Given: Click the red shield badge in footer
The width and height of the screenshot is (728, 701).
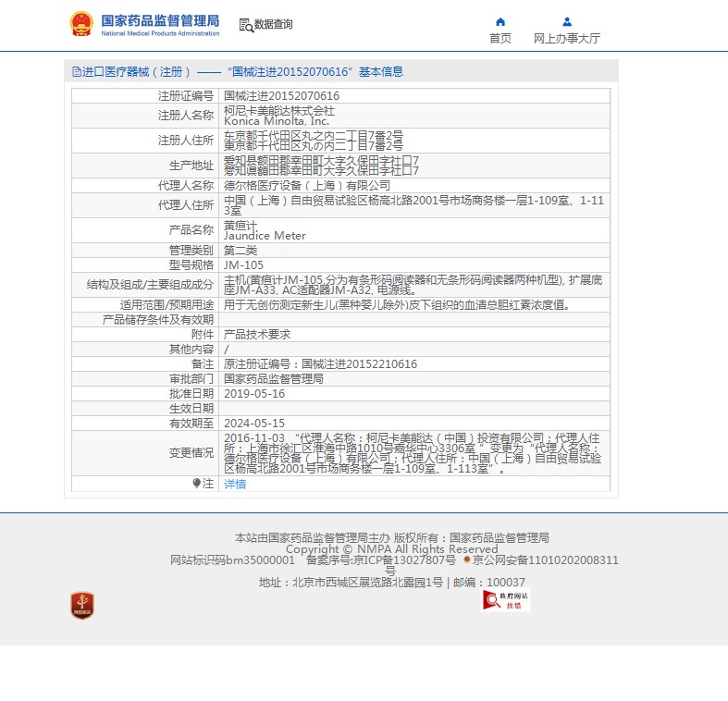Looking at the screenshot, I should [82, 606].
